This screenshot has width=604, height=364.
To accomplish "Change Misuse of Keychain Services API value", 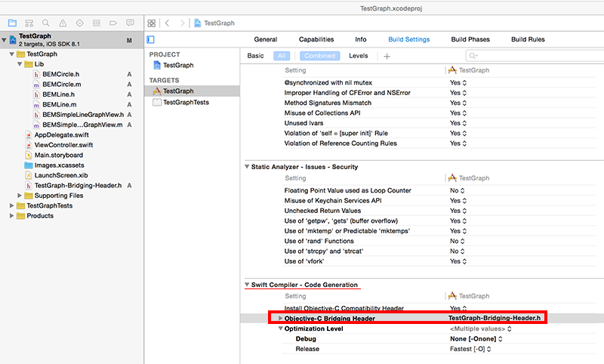I will [x=458, y=200].
